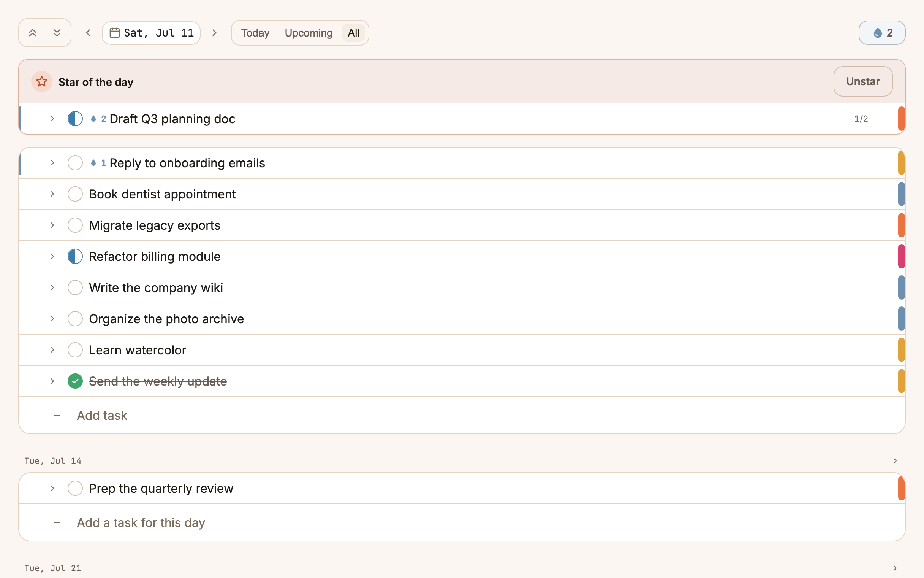Screen dimensions: 924x578
Task: Check off Learn watercolor
Action: pos(75,350)
